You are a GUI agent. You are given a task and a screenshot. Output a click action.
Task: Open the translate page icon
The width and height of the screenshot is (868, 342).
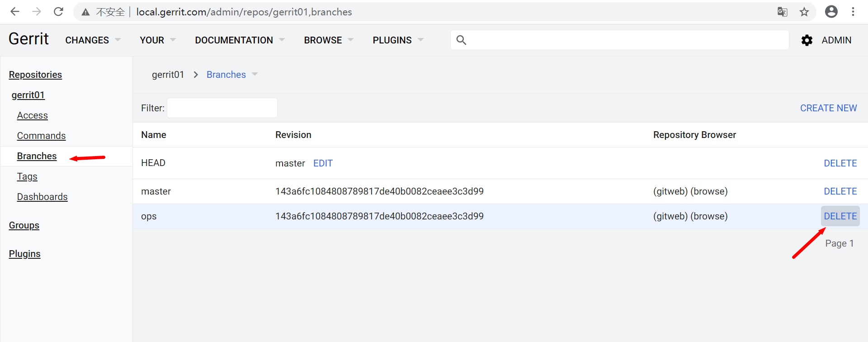click(783, 12)
